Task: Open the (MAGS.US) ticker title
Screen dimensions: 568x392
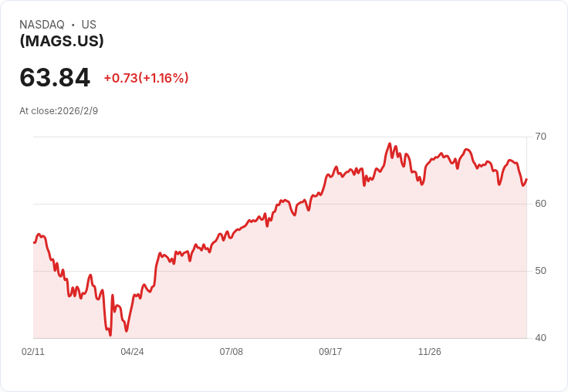Action: point(62,42)
